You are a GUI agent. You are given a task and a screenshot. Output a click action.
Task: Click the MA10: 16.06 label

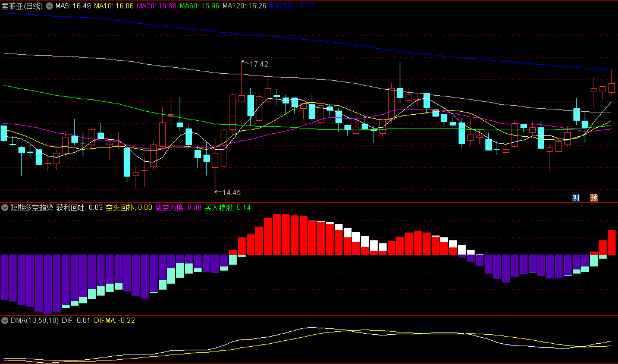[114, 6]
